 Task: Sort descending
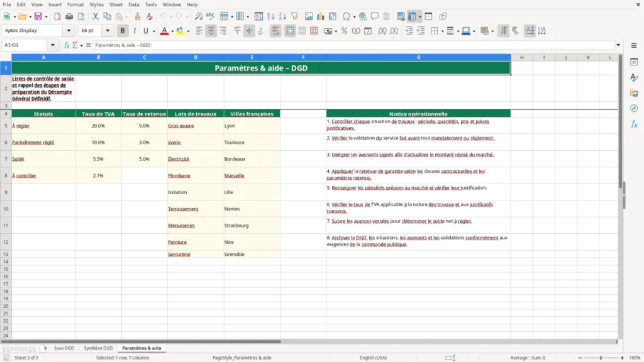[x=282, y=16]
